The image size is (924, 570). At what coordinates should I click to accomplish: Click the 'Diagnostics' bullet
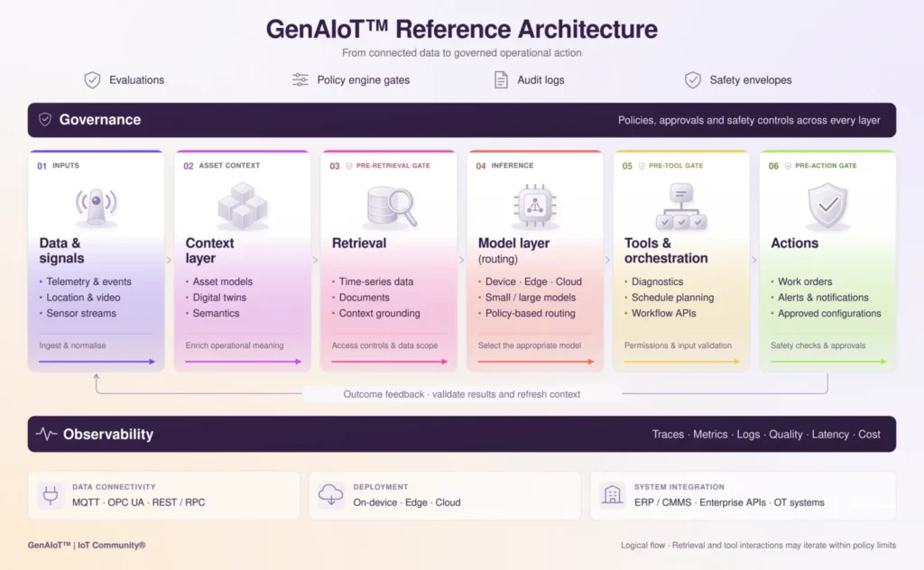click(x=657, y=281)
